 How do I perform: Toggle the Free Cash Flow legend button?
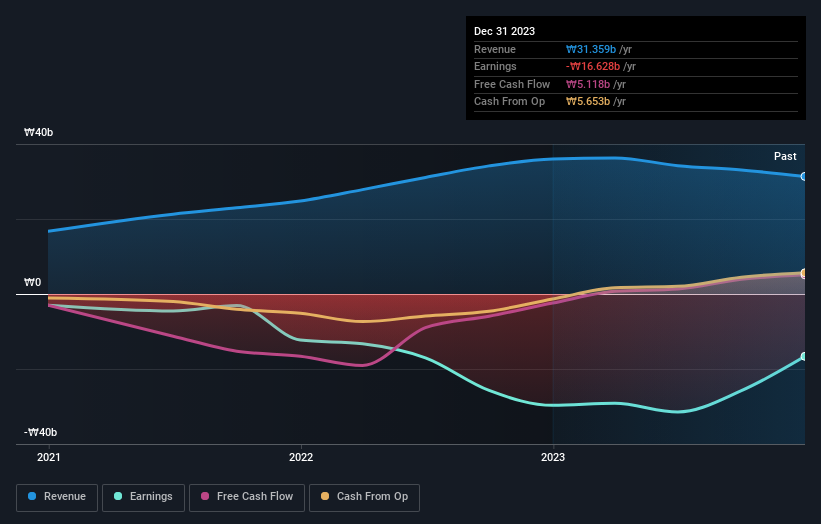tap(247, 497)
